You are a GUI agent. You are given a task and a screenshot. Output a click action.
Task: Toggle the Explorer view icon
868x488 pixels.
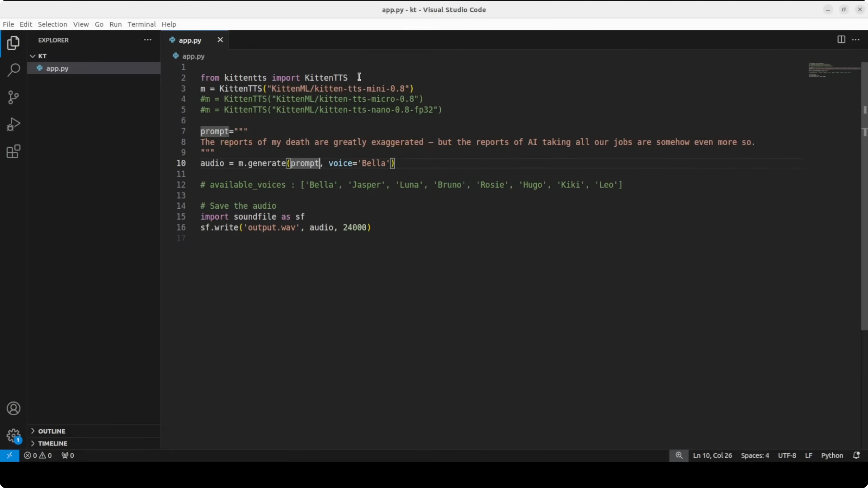click(13, 43)
